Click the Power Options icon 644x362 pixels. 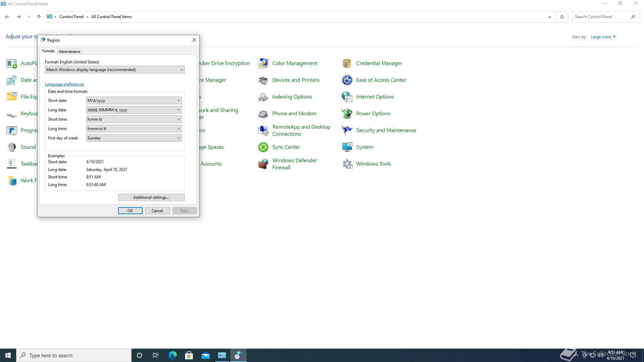pyautogui.click(x=347, y=114)
